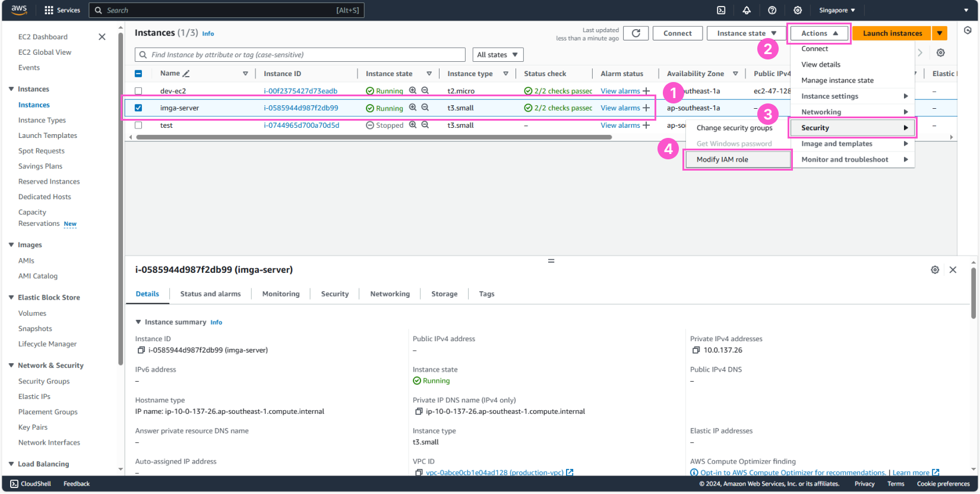This screenshot has height=494, width=980.
Task: Open the side info panel clock icon
Action: (968, 30)
